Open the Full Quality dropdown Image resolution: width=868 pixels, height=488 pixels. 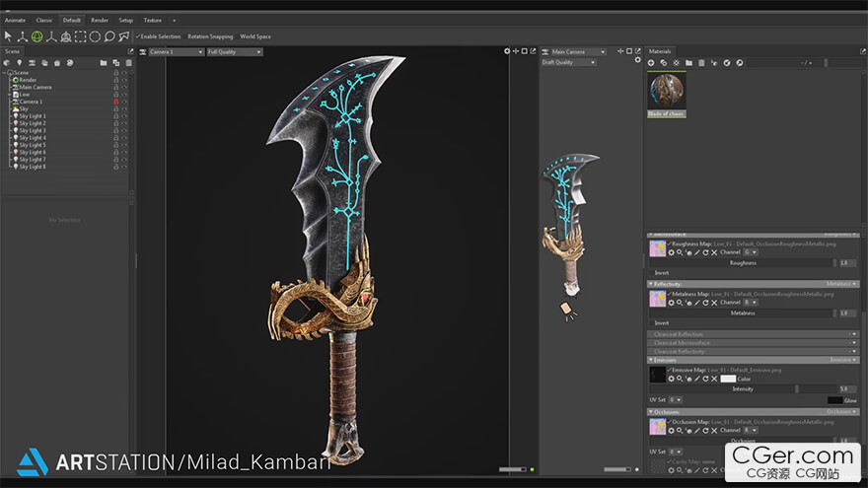pyautogui.click(x=235, y=52)
